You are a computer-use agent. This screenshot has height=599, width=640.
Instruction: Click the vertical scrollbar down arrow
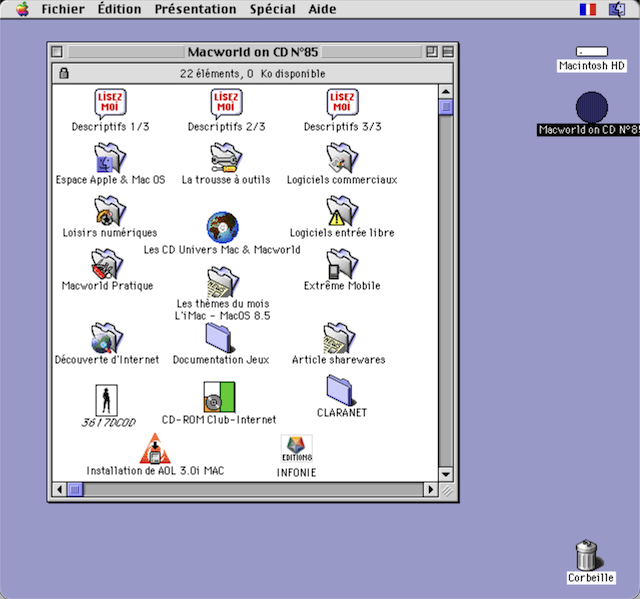(446, 474)
